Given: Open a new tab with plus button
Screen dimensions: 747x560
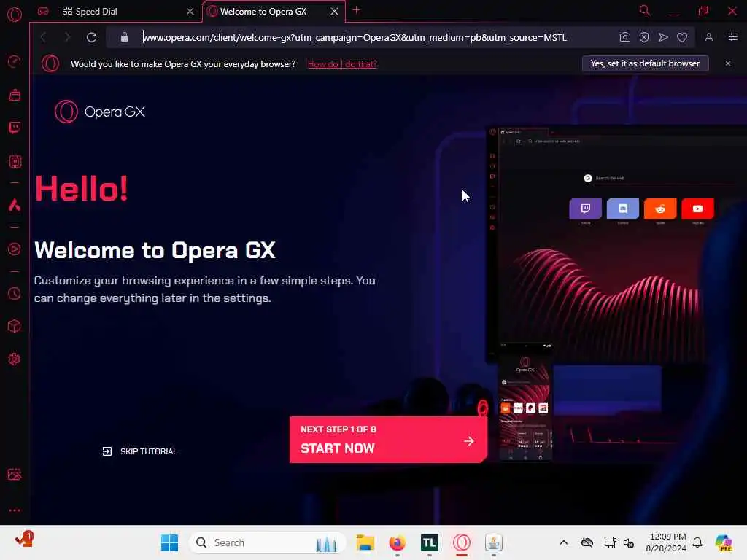Looking at the screenshot, I should coord(356,10).
